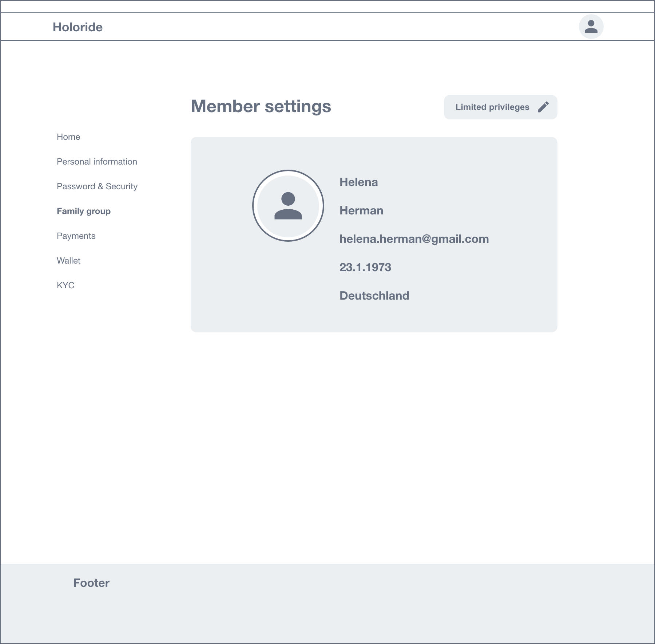Select the helena.herman@gmail.com email address

414,239
